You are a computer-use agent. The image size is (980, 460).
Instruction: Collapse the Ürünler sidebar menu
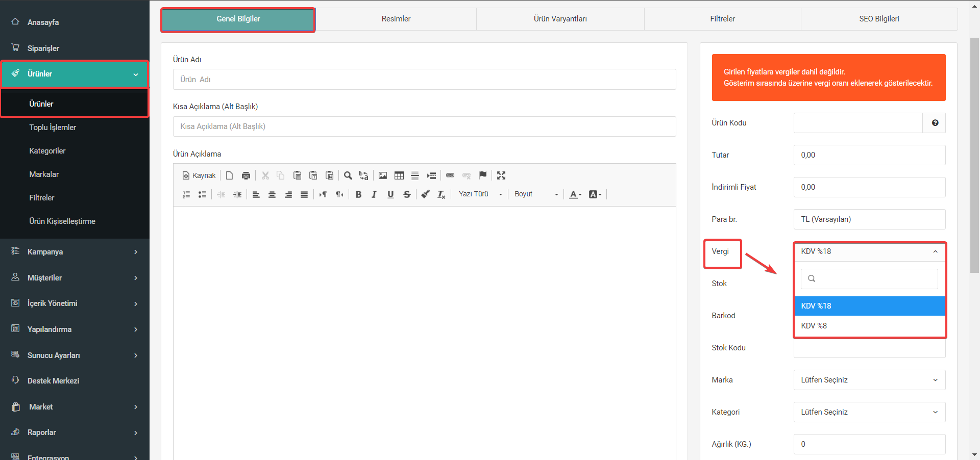pyautogui.click(x=75, y=74)
